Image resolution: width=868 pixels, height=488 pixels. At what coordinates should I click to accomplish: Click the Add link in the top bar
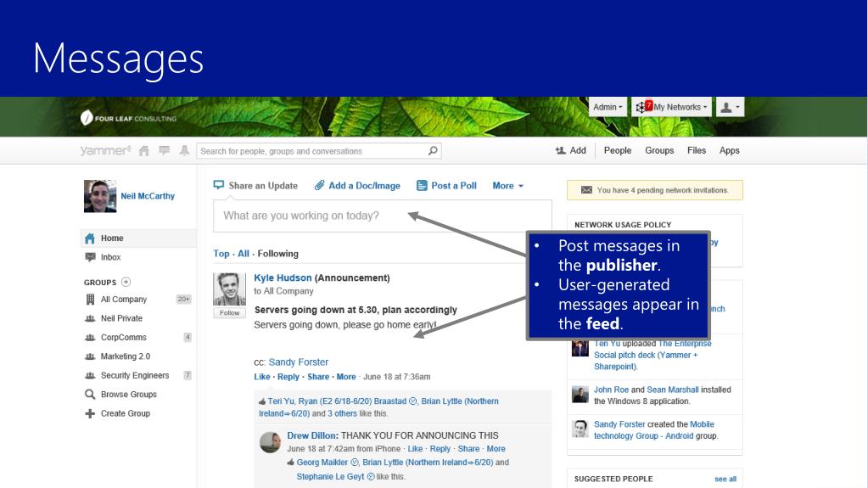[x=578, y=151]
